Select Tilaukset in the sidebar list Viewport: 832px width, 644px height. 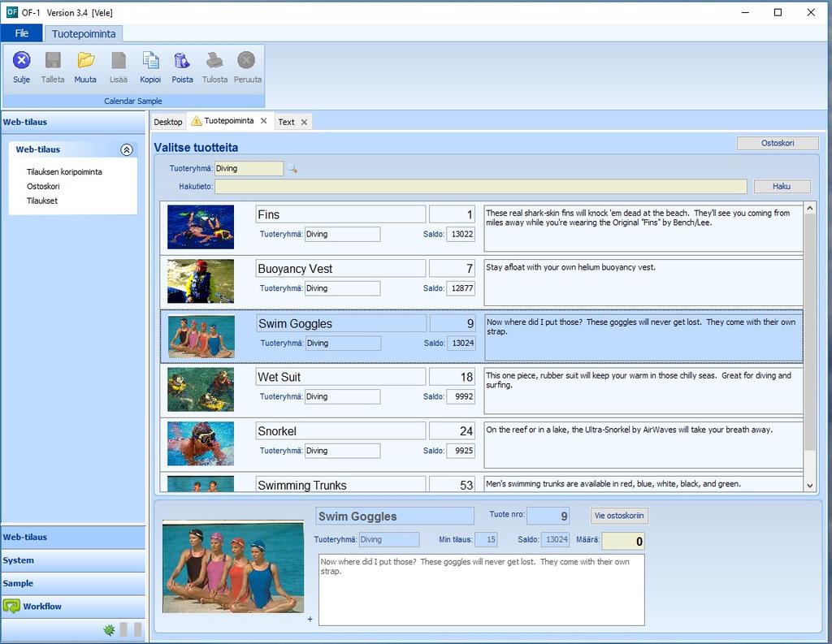coord(42,201)
